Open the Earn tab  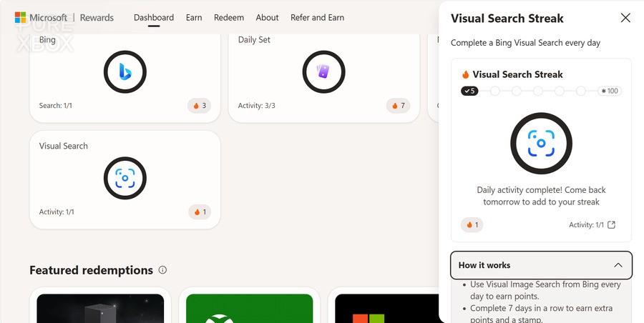[x=194, y=18]
